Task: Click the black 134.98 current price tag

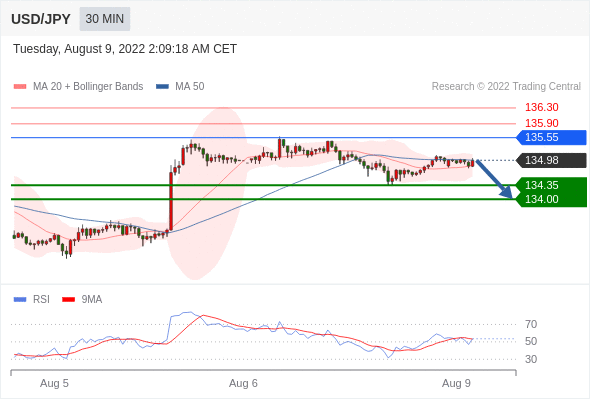Action: tap(551, 160)
